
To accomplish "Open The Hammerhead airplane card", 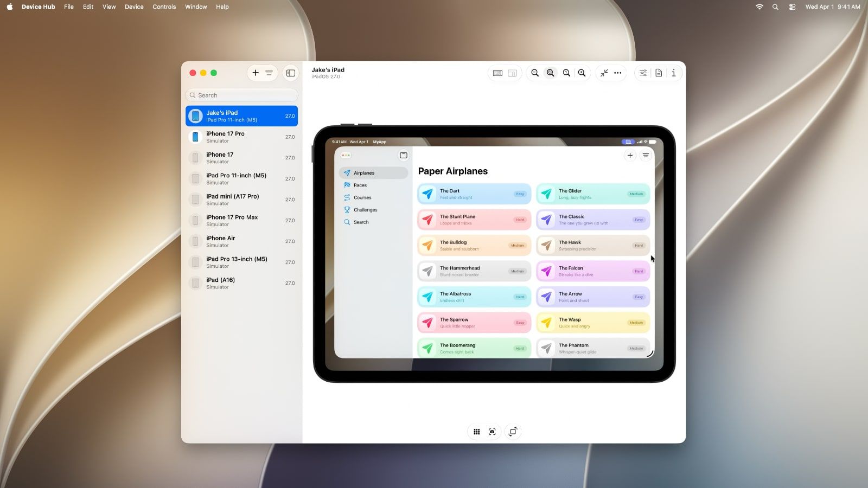I will coord(474,271).
